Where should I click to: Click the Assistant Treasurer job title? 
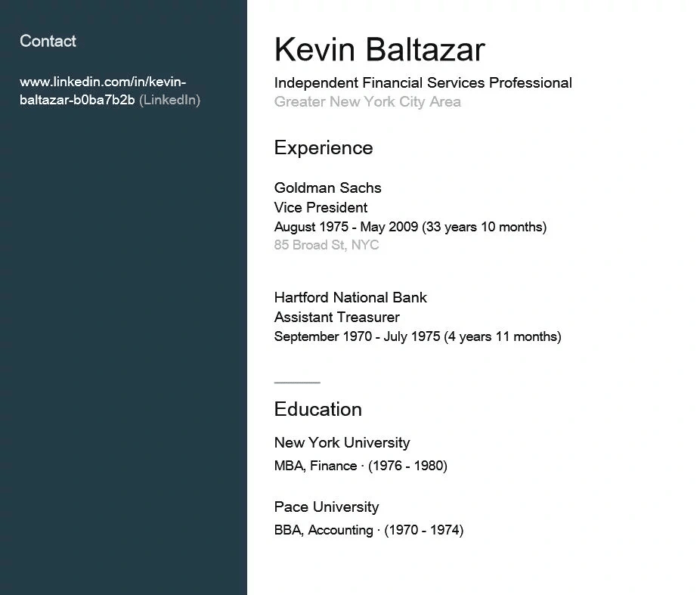point(336,318)
